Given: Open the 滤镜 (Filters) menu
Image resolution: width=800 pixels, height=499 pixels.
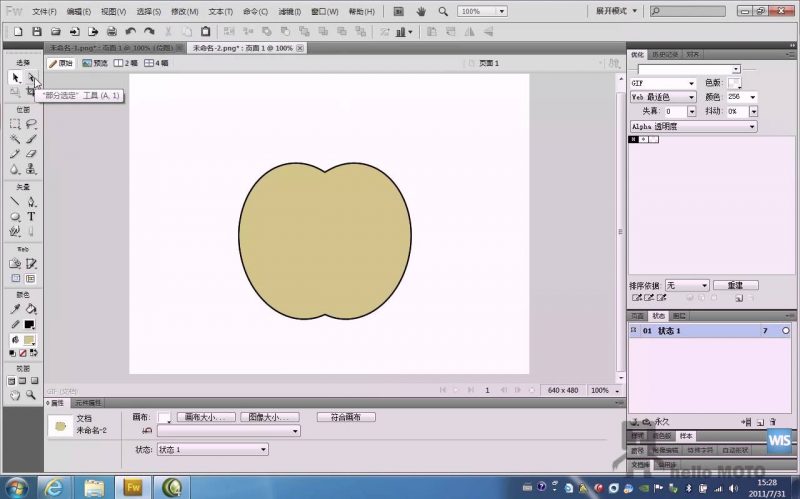Looking at the screenshot, I should pos(291,11).
